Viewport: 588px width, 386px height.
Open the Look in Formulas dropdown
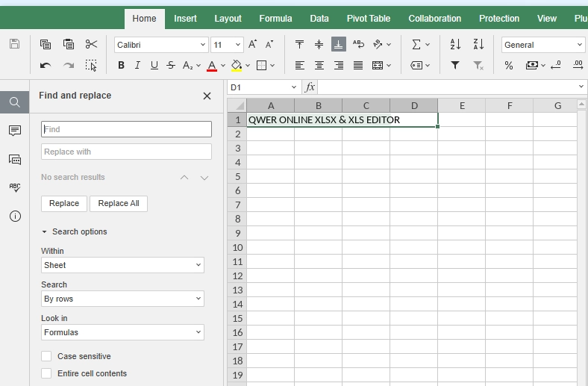pyautogui.click(x=122, y=332)
